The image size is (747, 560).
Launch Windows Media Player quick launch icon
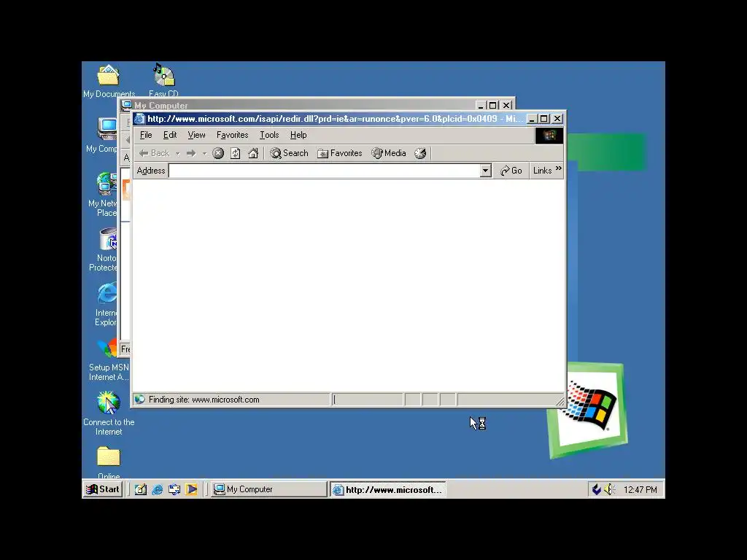click(x=192, y=489)
